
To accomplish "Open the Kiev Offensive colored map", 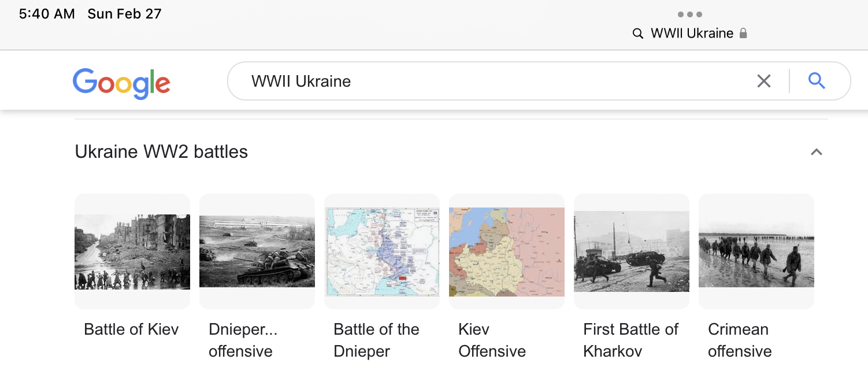I will [x=507, y=251].
